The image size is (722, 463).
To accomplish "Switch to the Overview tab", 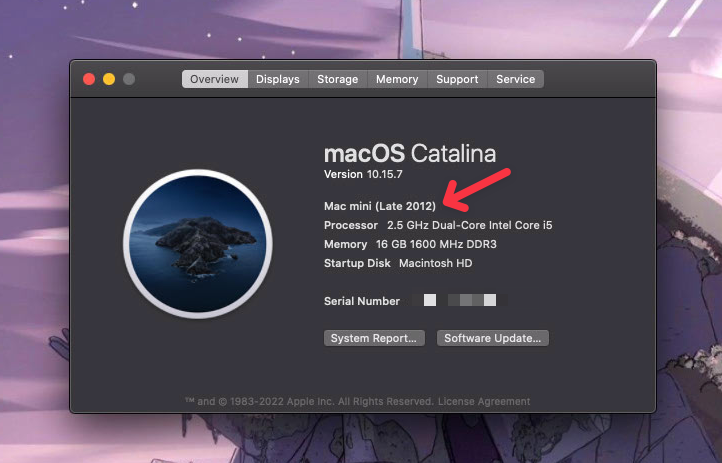I will (x=215, y=79).
